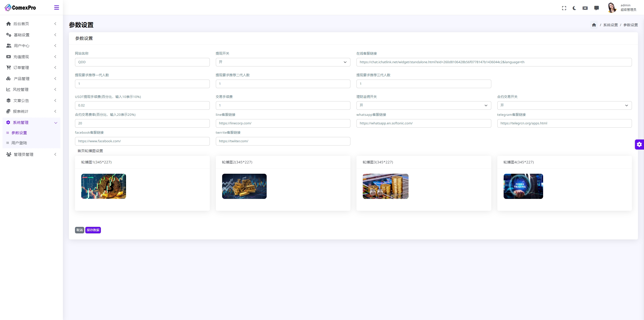Click the hamburger menu icon

click(56, 7)
